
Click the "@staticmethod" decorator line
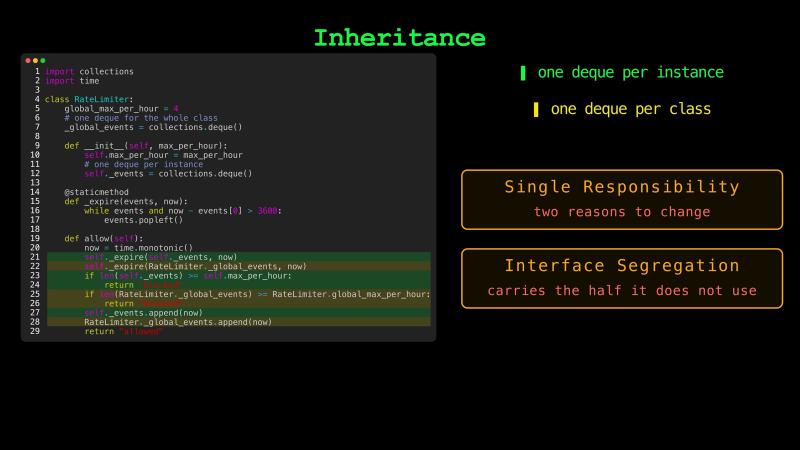tap(96, 192)
